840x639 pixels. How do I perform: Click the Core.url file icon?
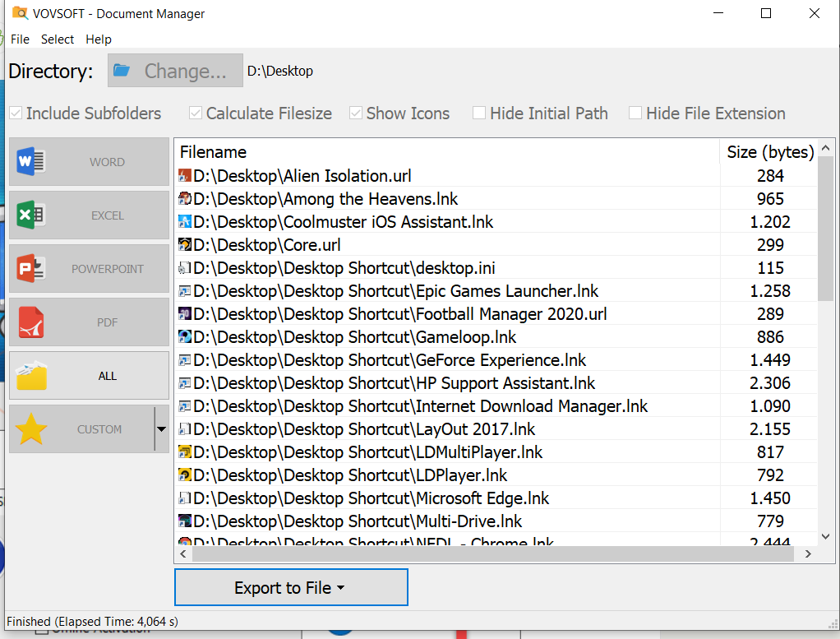tap(185, 245)
